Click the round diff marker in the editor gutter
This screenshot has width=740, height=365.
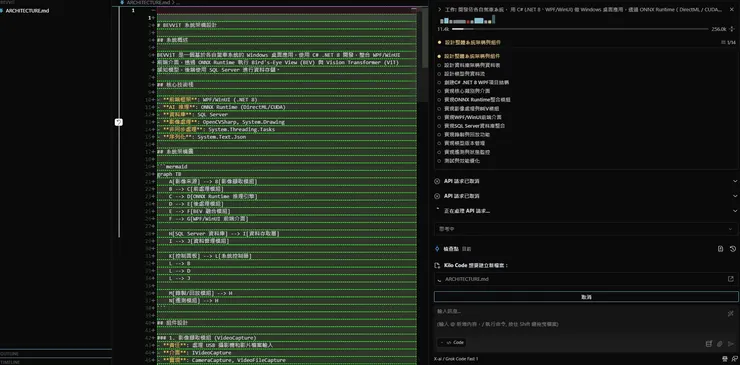(x=119, y=122)
